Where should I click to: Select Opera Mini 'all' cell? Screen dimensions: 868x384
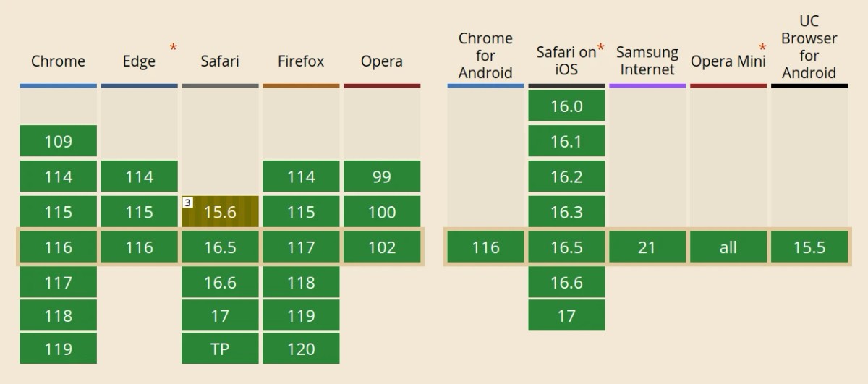728,247
